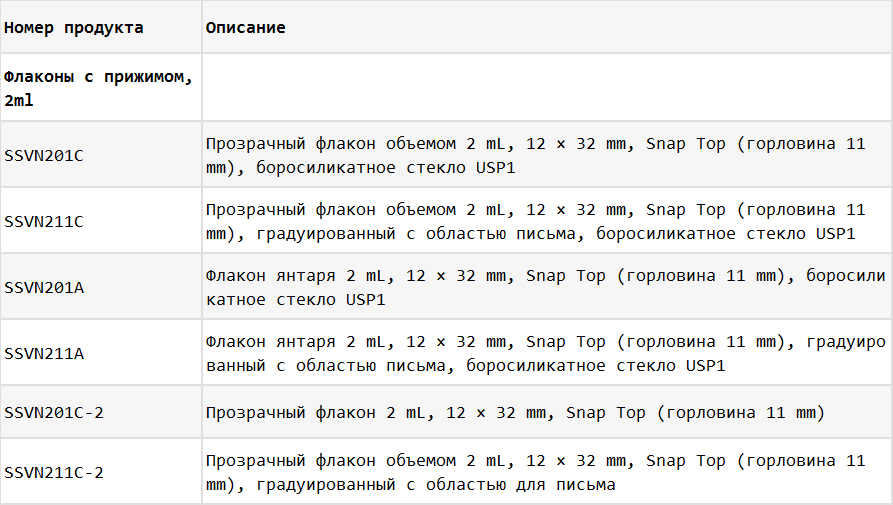Click the description for SSVN211C
The height and width of the screenshot is (505, 893).
tap(535, 221)
